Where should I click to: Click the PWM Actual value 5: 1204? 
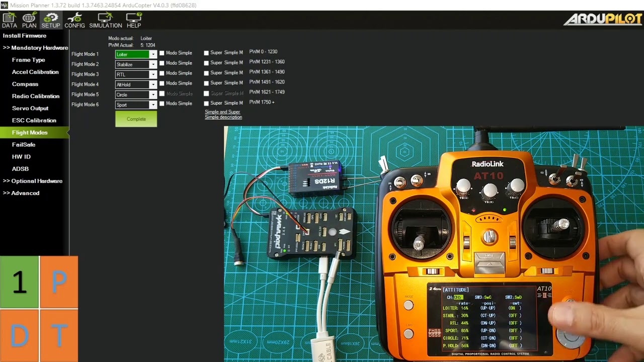click(148, 45)
